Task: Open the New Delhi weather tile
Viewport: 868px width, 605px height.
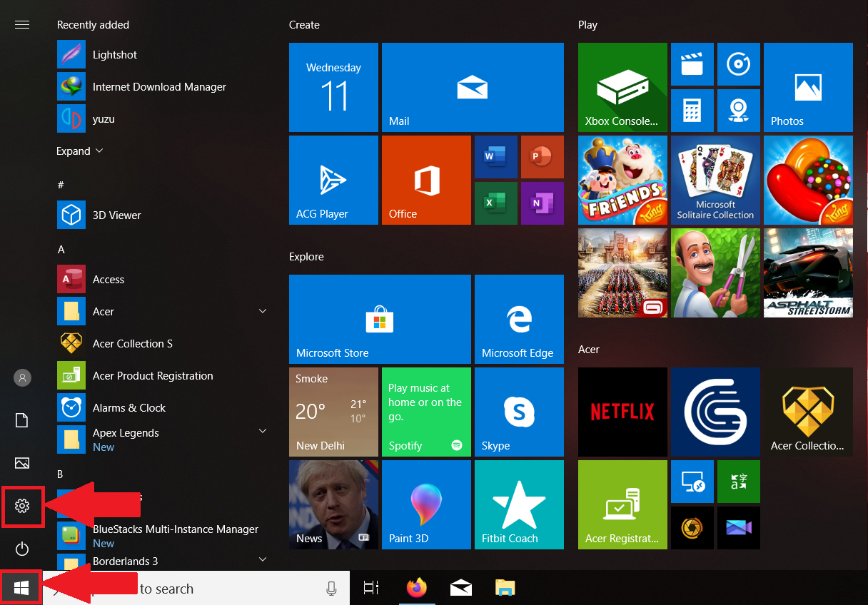Action: pos(333,412)
